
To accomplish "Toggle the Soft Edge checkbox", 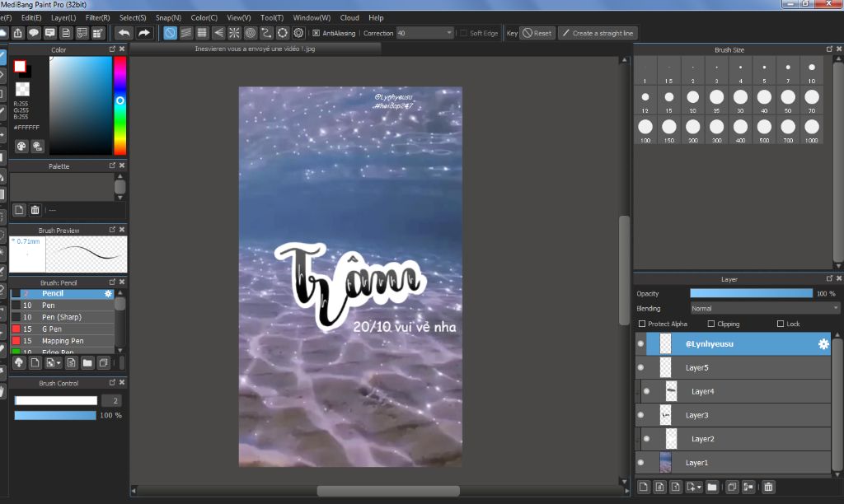I will 463,33.
